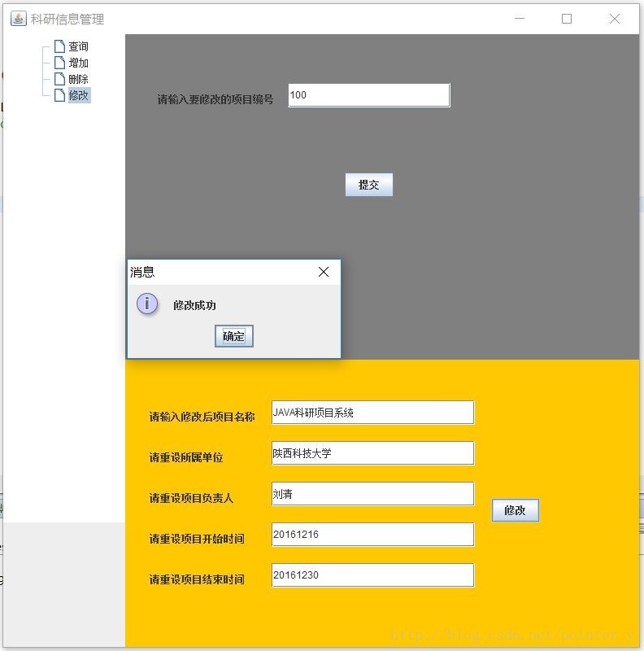644x651 pixels.
Task: Click the 陕西科技大学 unit field
Action: tap(372, 453)
